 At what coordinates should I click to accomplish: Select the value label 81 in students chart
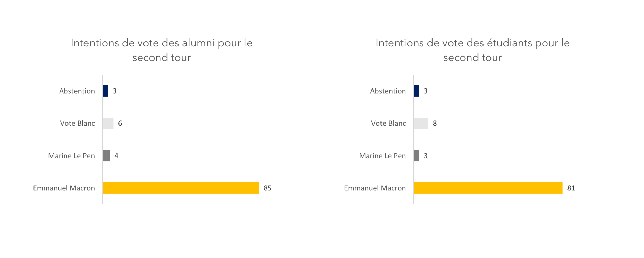pos(571,188)
